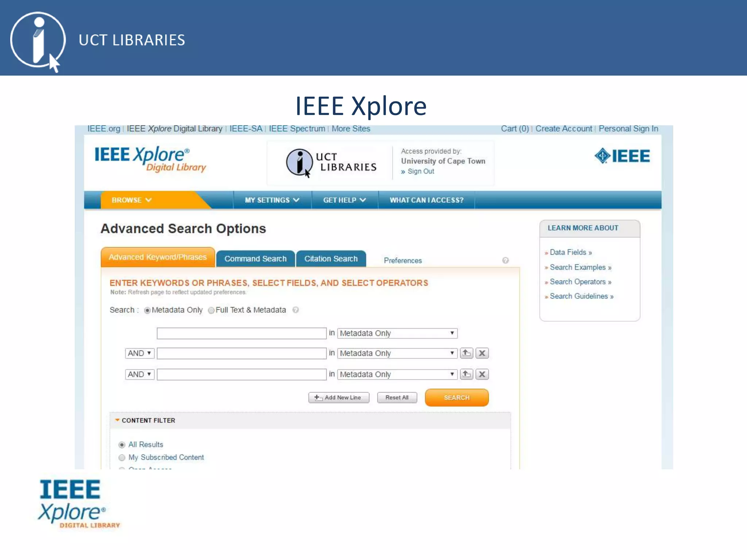
Task: Open IEEE Xplore Digital Library top link
Action: click(x=174, y=129)
